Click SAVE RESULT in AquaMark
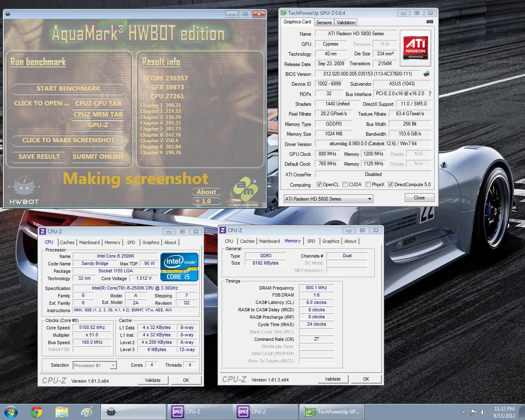 [x=39, y=156]
